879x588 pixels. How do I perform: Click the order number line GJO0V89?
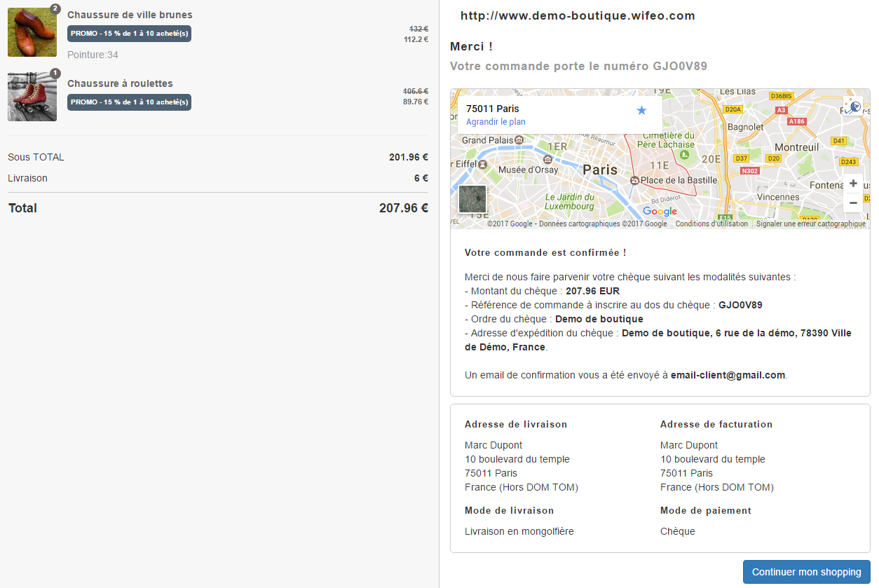point(578,67)
